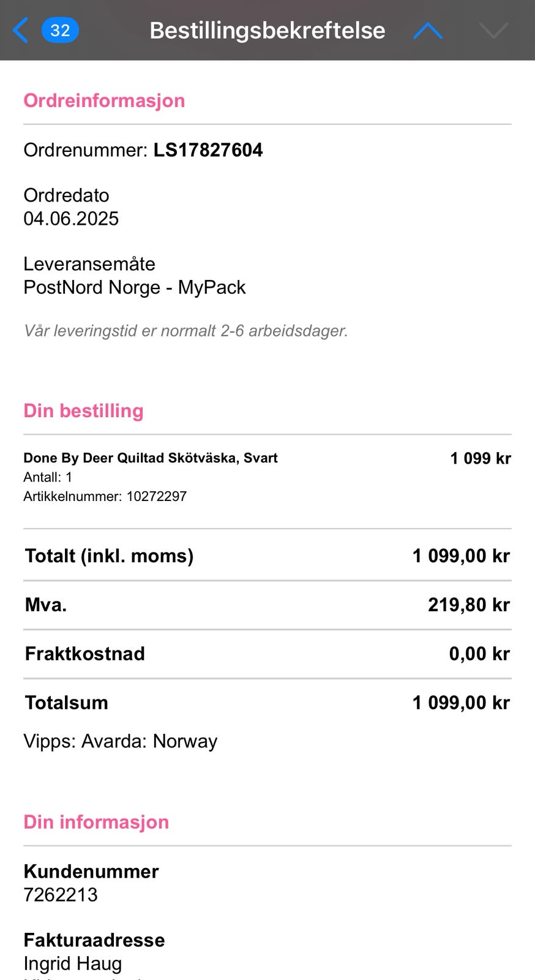The width and height of the screenshot is (535, 980).
Task: Tap Vipps: Avarda: Norway payment text
Action: tap(121, 741)
